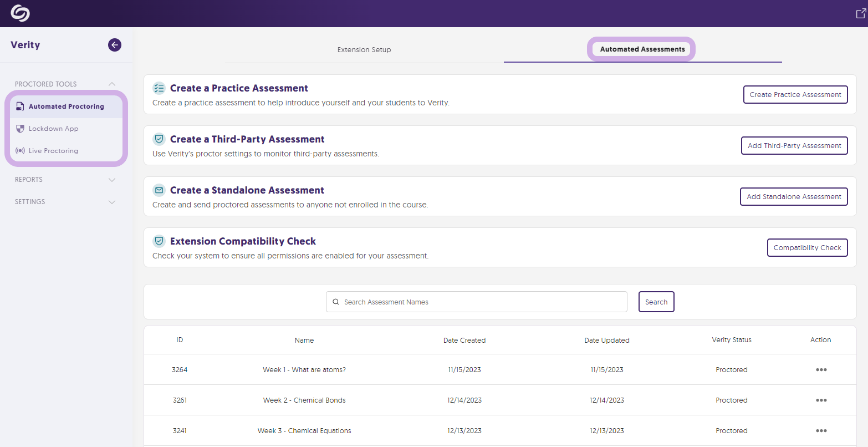Click the Verity logo in the top bar

tap(21, 13)
